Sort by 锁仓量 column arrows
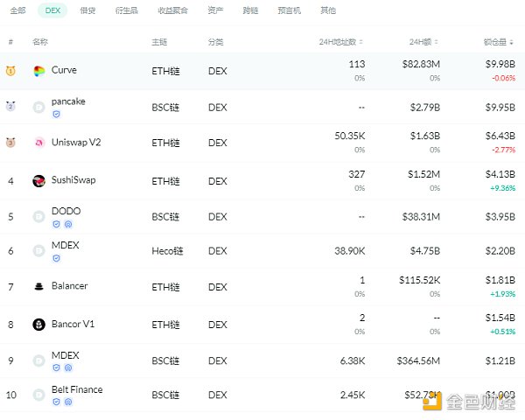The image size is (525, 420). pyautogui.click(x=512, y=42)
